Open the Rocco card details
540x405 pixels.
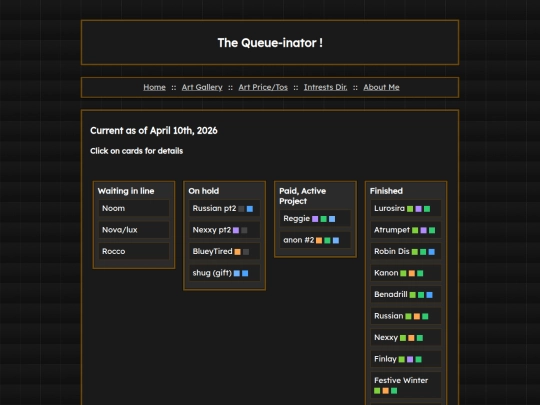(134, 251)
